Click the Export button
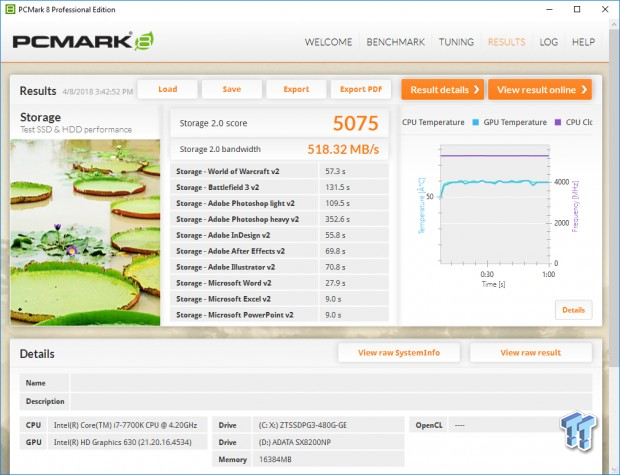This screenshot has height=475, width=620. coord(295,89)
